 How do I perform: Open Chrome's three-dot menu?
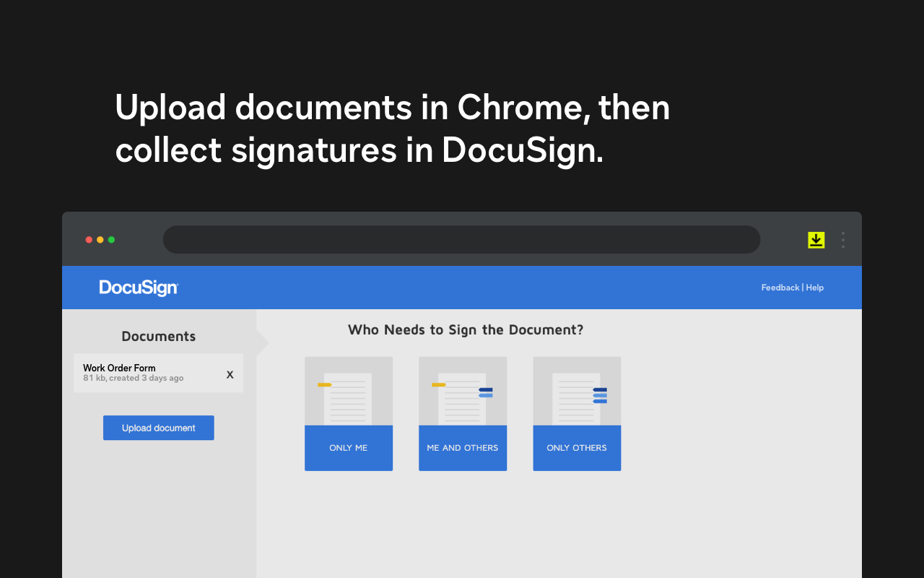tap(842, 240)
